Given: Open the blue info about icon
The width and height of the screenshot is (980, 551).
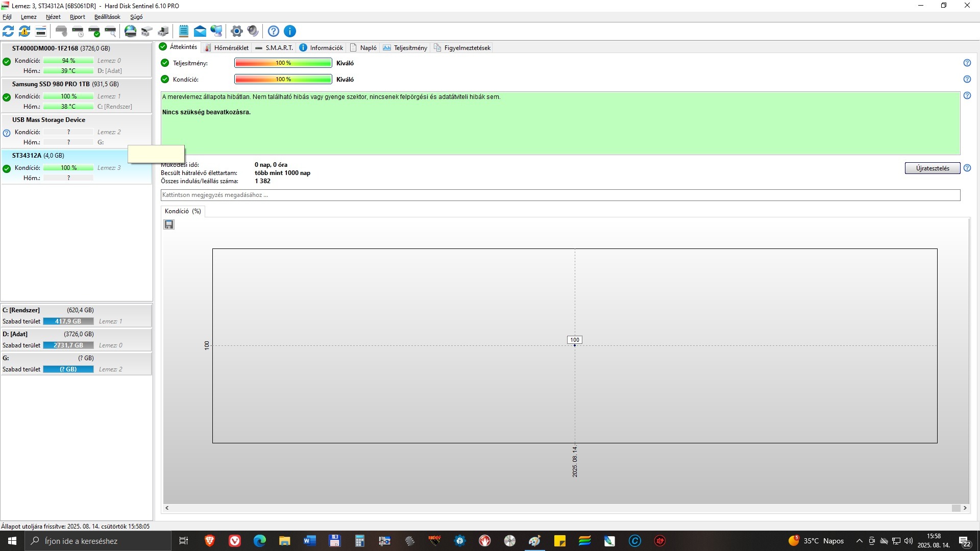Looking at the screenshot, I should pyautogui.click(x=290, y=31).
